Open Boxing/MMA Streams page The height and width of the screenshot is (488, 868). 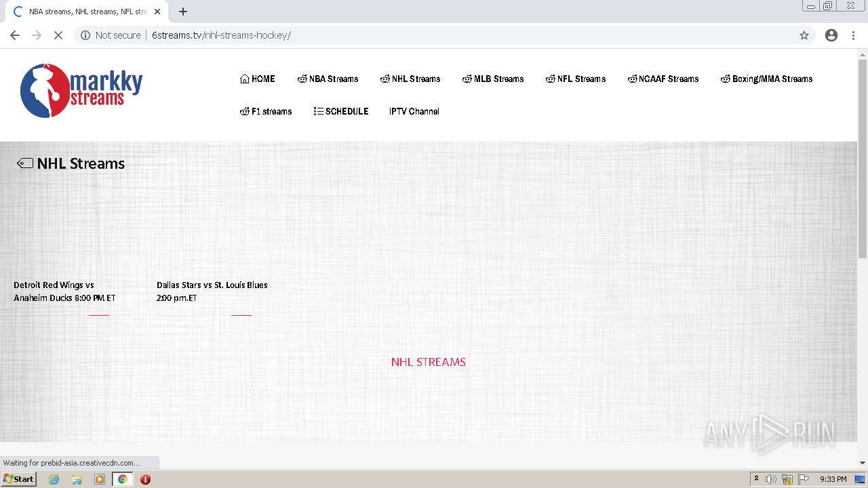tap(766, 79)
